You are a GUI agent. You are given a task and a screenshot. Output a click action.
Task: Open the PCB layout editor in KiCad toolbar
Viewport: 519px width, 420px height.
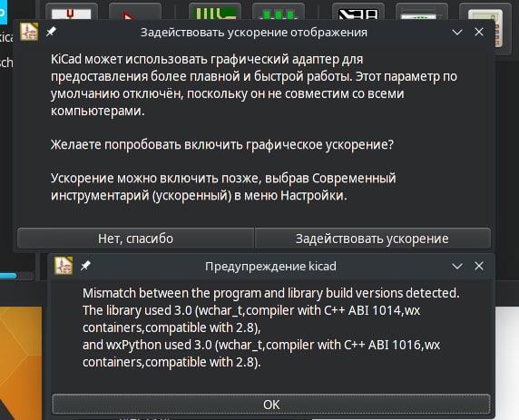[215, 12]
